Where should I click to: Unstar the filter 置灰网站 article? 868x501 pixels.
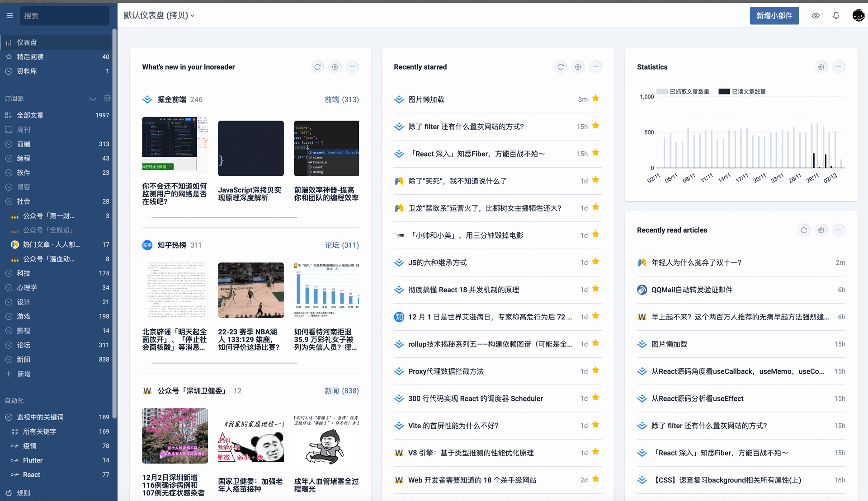(595, 126)
